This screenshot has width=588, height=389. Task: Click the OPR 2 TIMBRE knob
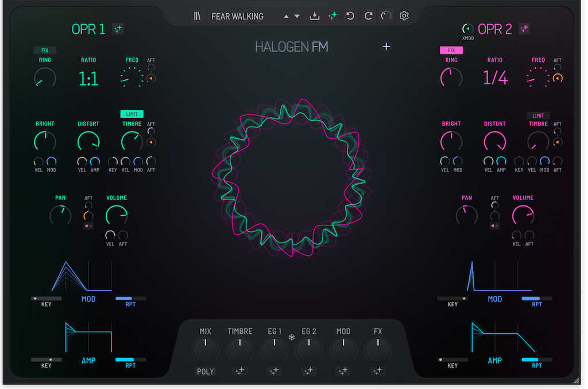pos(538,142)
